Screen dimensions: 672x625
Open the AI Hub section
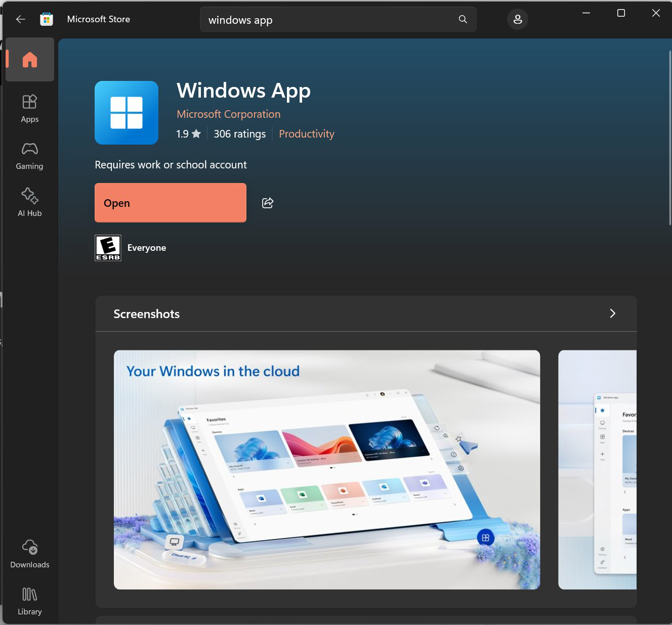(30, 202)
